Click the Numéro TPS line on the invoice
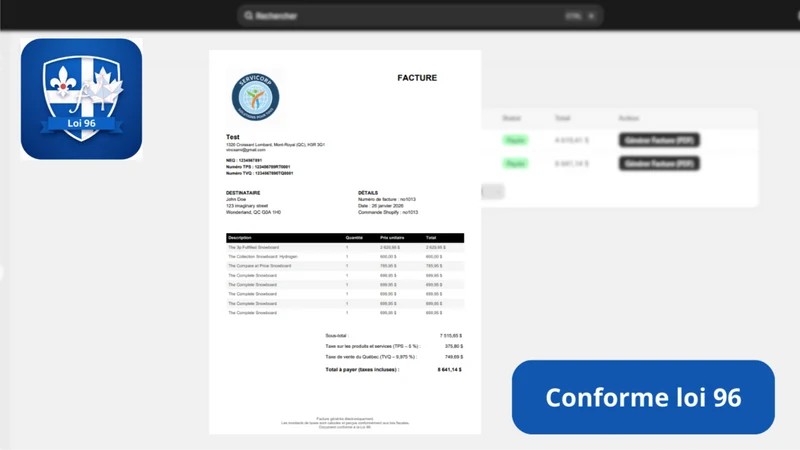 click(258, 167)
